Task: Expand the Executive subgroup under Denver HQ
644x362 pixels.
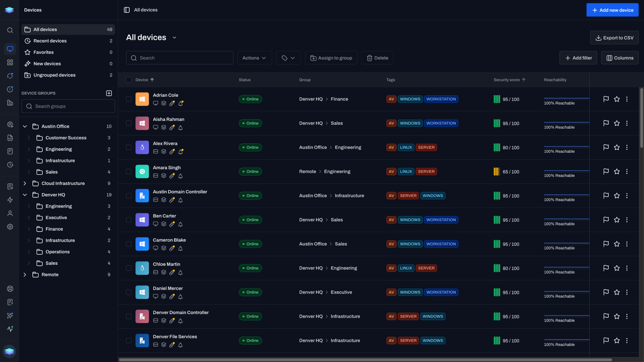Action: pos(29,217)
